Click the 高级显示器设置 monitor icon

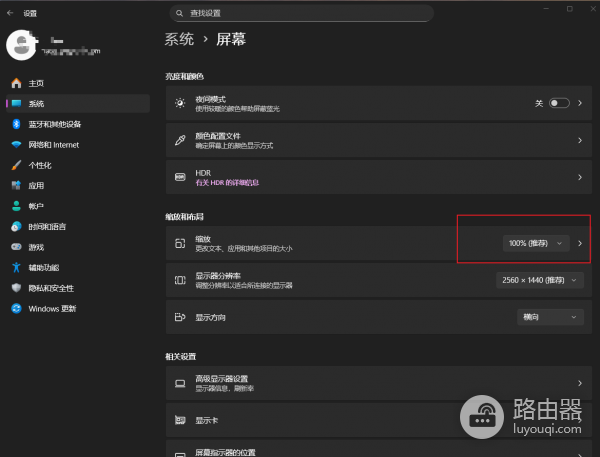(x=180, y=383)
